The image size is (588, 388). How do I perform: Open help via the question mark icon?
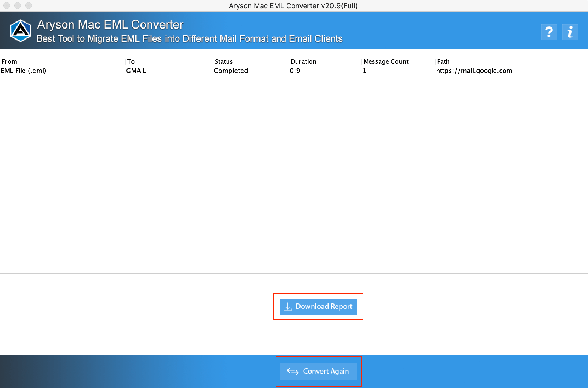pyautogui.click(x=549, y=32)
